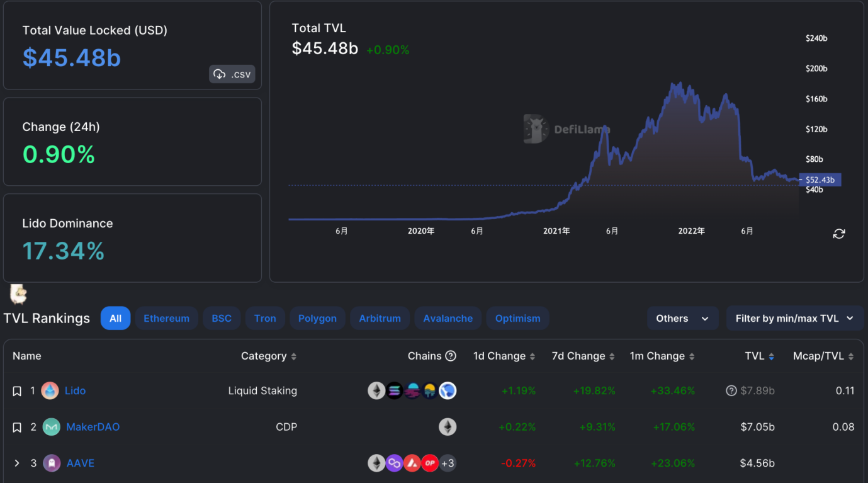Click the Lido TVL question mark icon
Screen dimensions: 868x483
click(731, 390)
